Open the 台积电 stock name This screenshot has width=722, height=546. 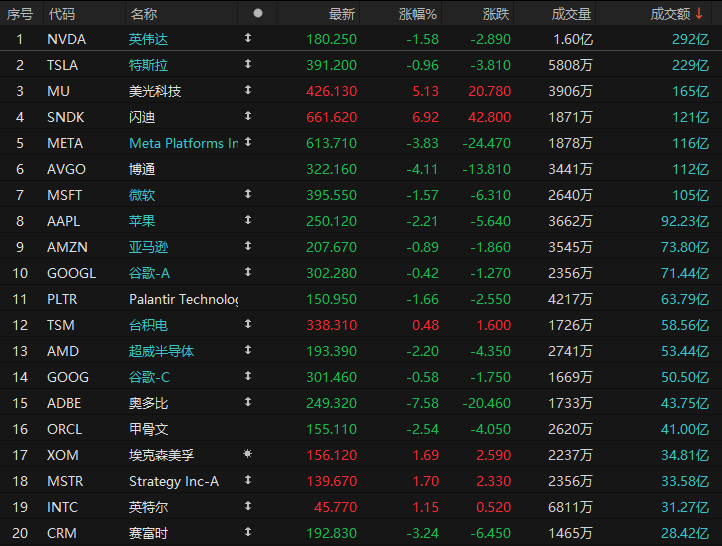coord(148,325)
